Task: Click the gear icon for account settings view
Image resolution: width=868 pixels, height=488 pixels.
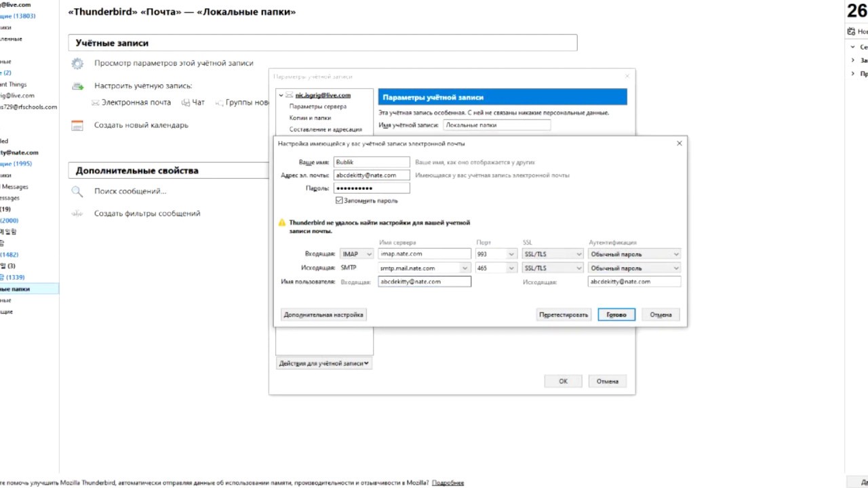Action: coord(77,63)
